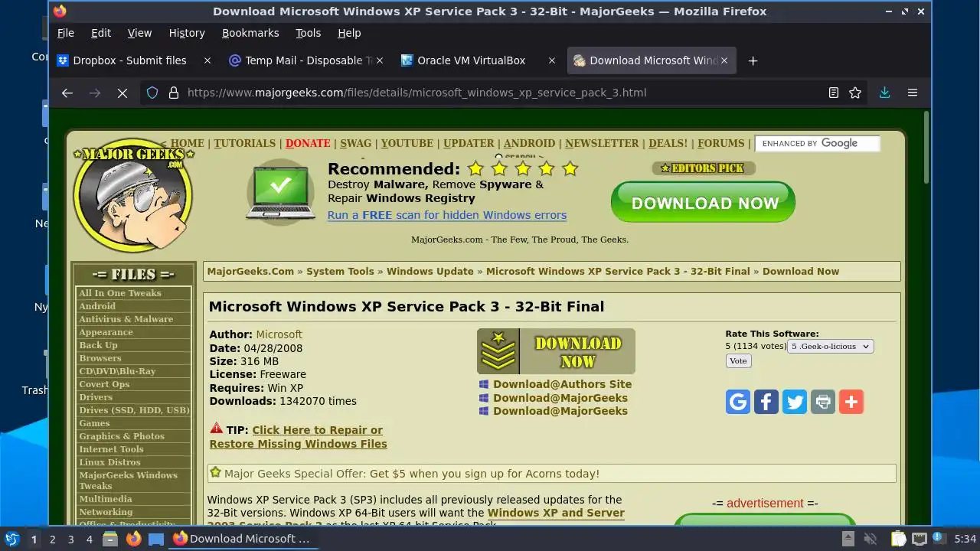This screenshot has width=980, height=551.
Task: Click 'Windows Update' breadcrumb link
Action: [430, 271]
